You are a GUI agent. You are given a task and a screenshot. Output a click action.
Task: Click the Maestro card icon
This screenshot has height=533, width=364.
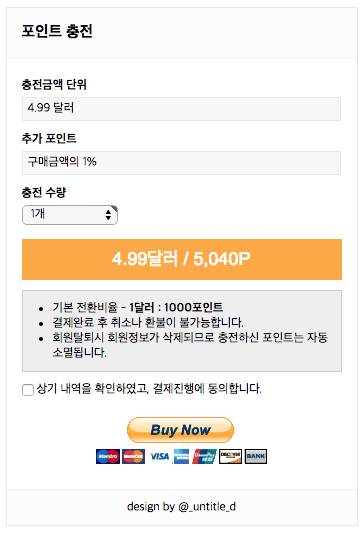[x=108, y=456]
